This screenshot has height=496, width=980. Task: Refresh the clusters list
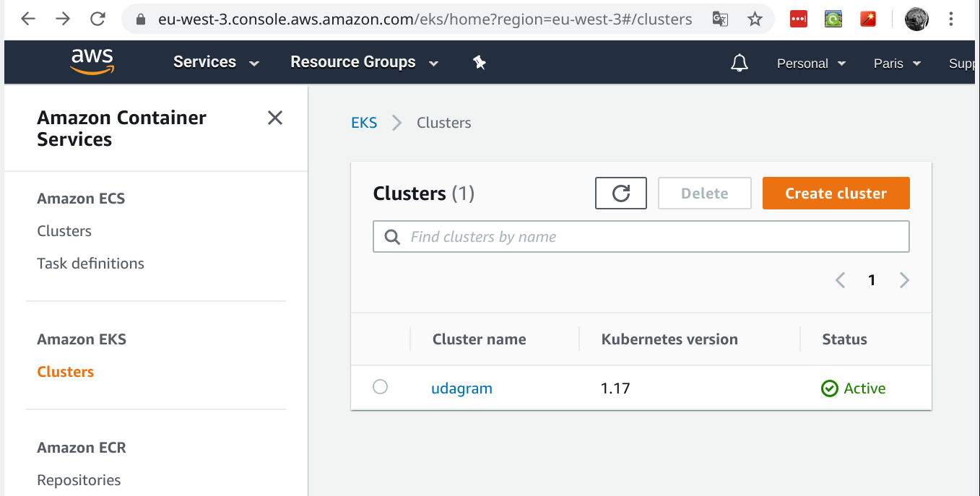point(621,193)
